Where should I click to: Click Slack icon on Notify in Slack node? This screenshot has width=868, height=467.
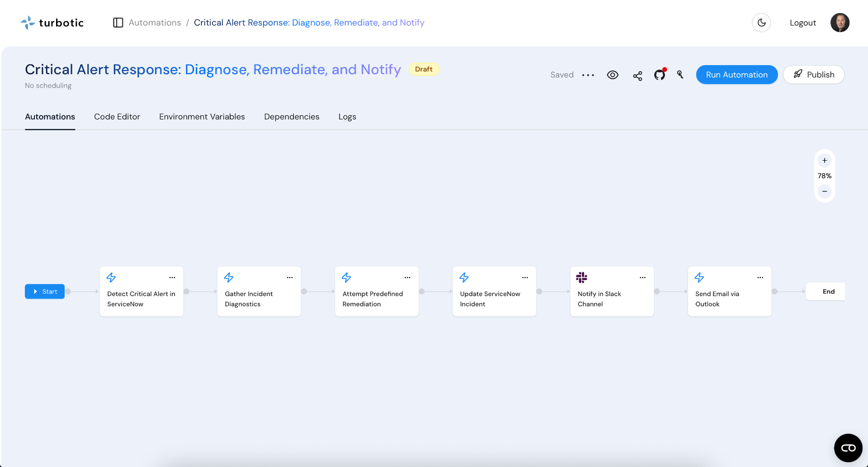(582, 277)
